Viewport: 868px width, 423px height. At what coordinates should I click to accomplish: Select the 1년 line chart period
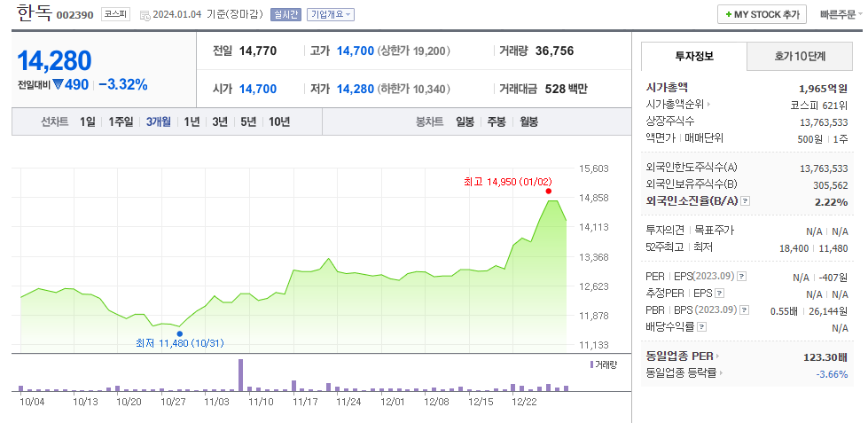click(x=192, y=121)
